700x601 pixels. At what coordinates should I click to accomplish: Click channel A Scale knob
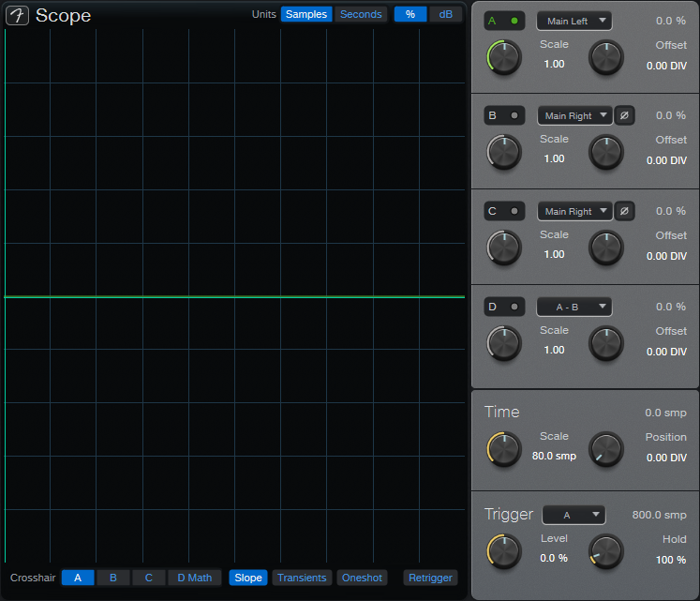(x=504, y=58)
